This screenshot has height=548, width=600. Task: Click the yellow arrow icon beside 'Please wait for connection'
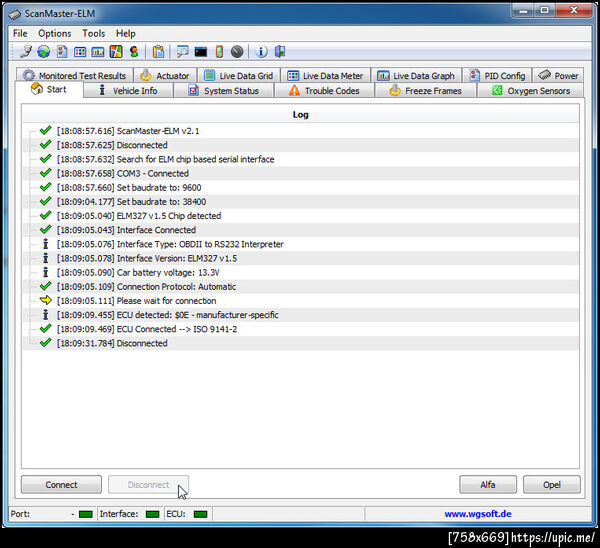point(46,300)
